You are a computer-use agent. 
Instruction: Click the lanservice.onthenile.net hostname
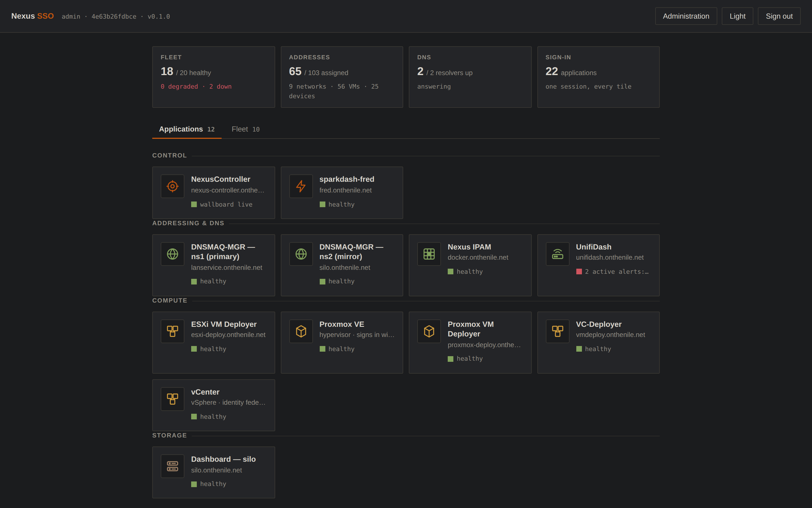[226, 268]
